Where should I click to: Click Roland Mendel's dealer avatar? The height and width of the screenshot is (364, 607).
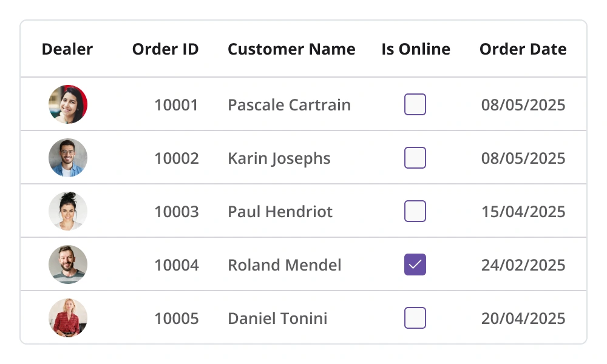pos(68,265)
